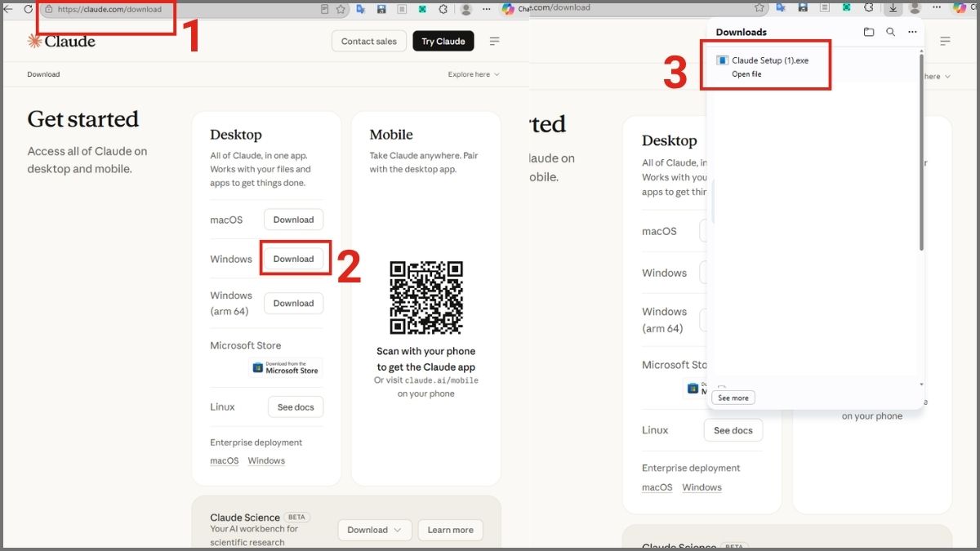Open the three-dot browser menu in left browser

(488, 9)
